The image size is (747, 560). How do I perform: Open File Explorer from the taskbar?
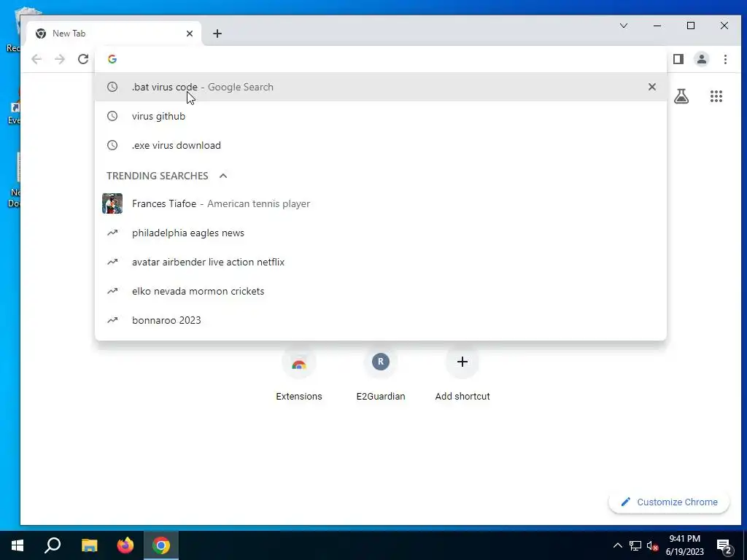point(89,545)
